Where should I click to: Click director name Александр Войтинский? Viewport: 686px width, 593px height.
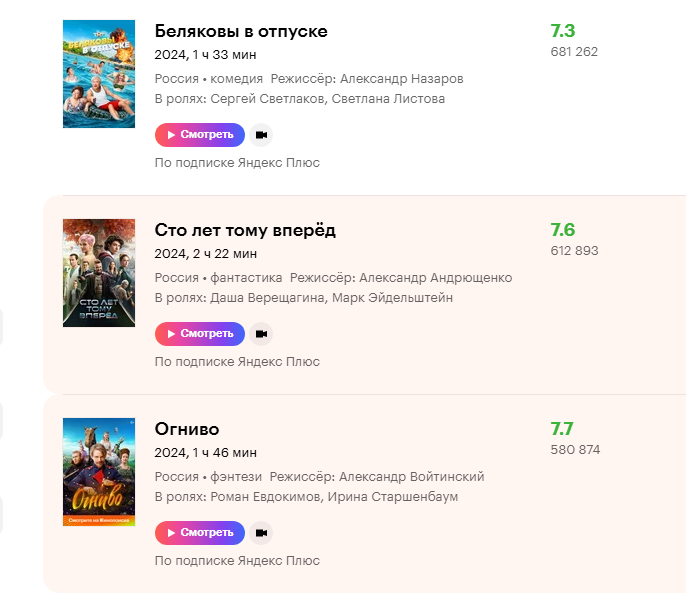(x=411, y=477)
